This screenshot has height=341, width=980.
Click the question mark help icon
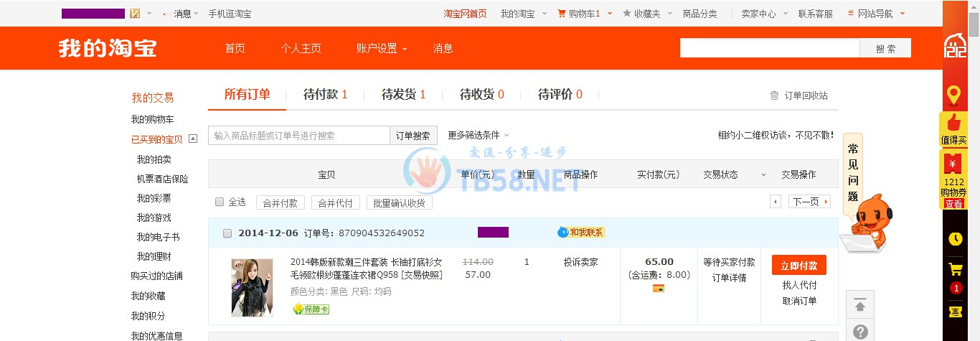(860, 332)
